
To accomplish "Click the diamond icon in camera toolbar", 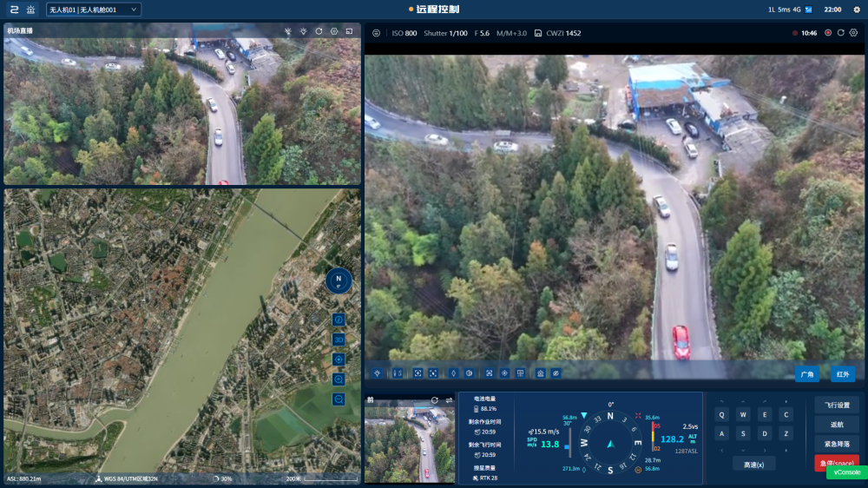I will point(453,373).
